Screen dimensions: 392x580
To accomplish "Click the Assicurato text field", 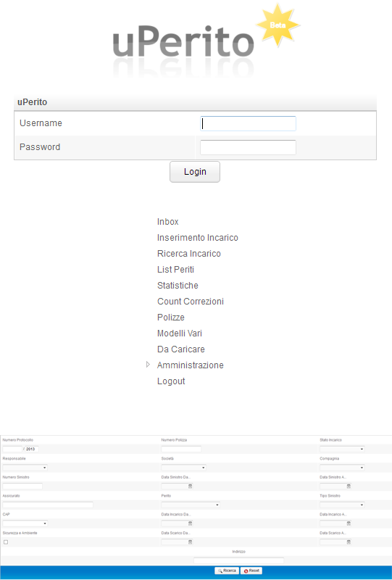I will 48,505.
